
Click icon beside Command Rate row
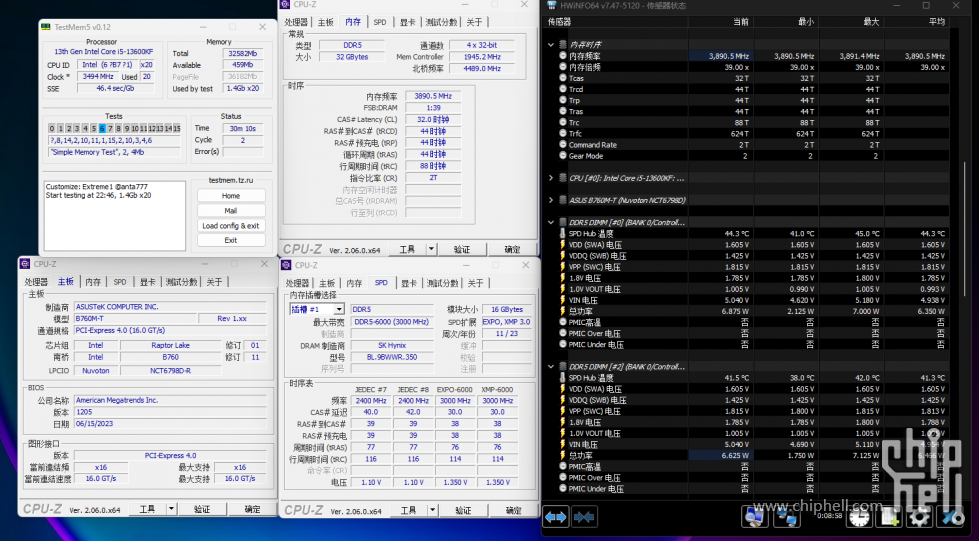563,144
